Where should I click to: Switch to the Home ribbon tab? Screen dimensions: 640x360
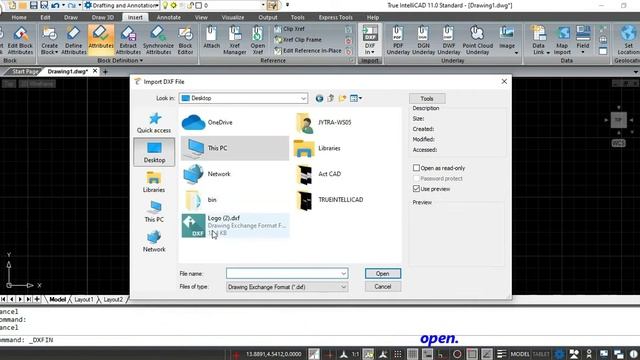(x=19, y=18)
